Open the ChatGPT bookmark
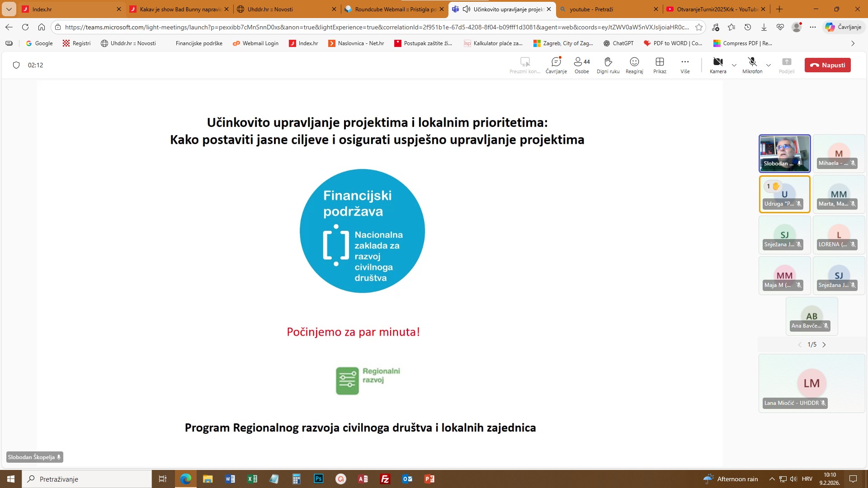Screen dimensions: 868x488 point(618,43)
